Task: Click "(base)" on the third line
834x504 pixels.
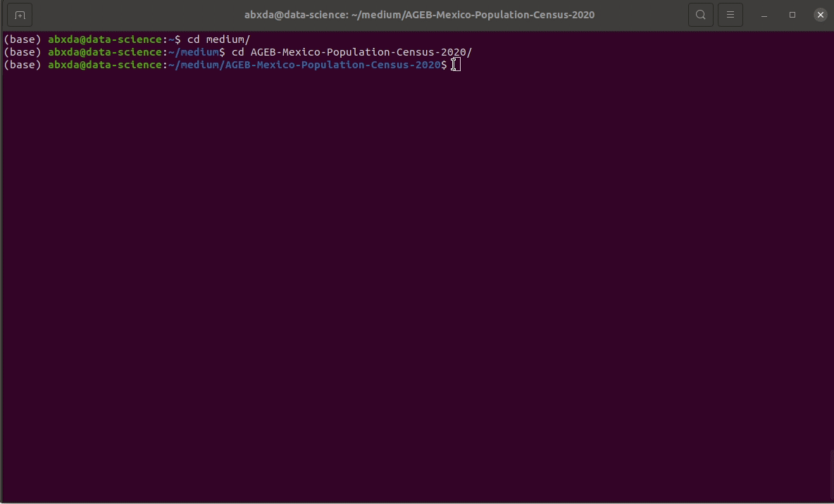Action: 23,65
